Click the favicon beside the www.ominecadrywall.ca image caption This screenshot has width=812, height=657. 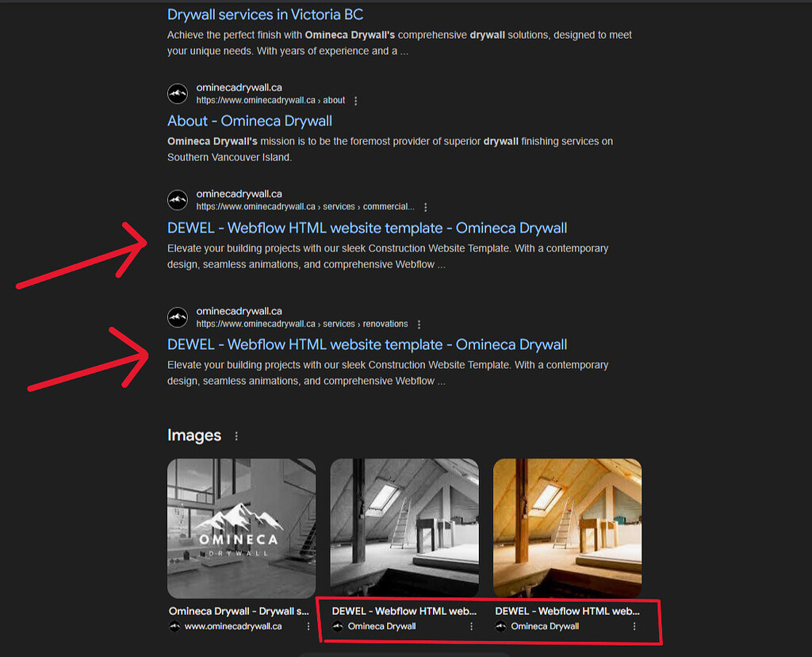click(175, 626)
